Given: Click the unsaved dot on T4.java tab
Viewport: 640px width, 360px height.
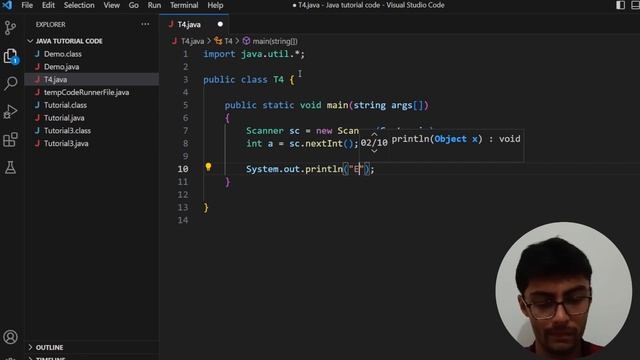Looking at the screenshot, I should (220, 24).
